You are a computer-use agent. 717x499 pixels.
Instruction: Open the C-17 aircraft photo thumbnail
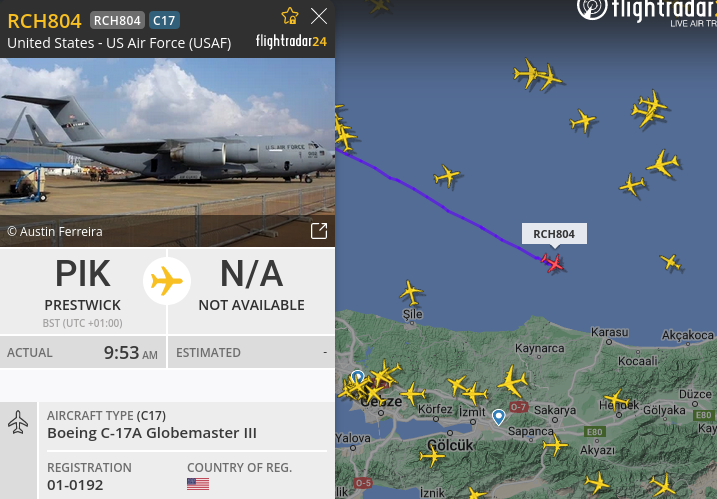tap(167, 152)
